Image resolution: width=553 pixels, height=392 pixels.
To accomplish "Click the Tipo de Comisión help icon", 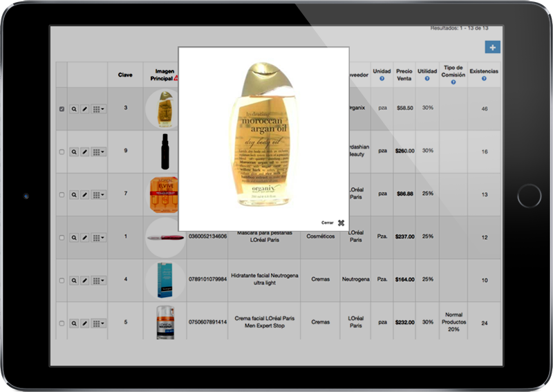I will 453,82.
